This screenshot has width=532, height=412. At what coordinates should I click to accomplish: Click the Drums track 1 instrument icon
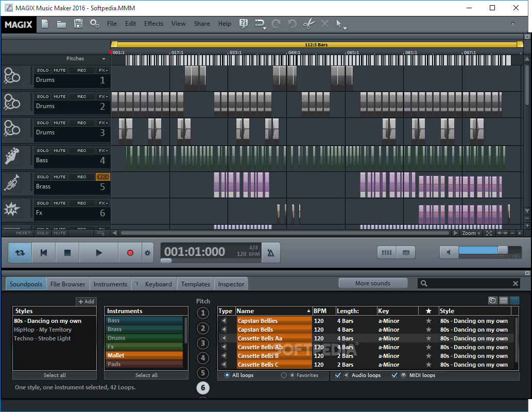[x=12, y=76]
